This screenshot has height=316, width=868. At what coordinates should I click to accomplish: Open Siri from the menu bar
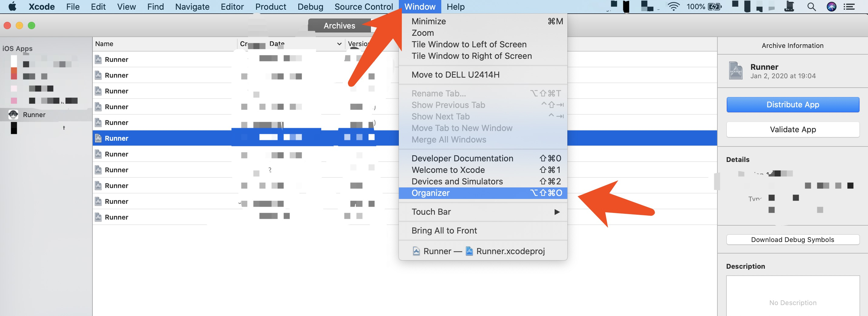click(831, 7)
